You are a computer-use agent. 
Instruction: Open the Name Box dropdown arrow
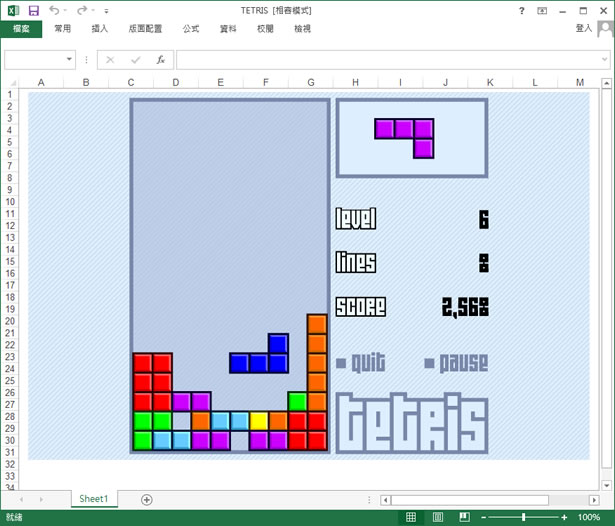(69, 60)
